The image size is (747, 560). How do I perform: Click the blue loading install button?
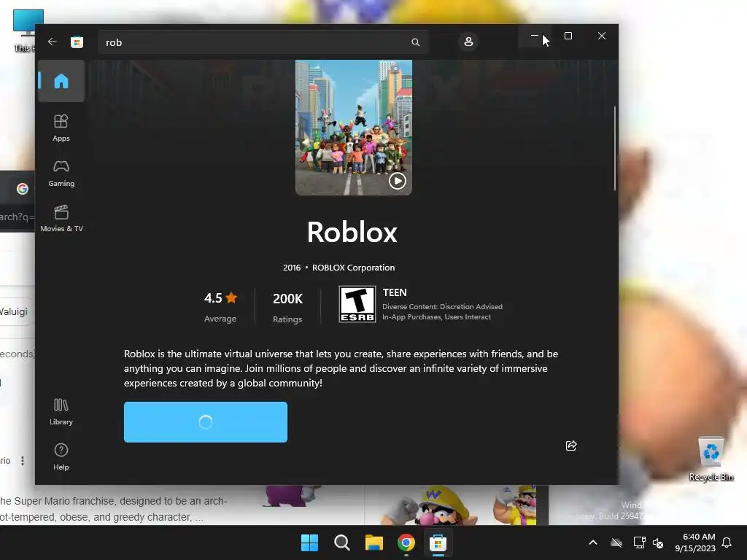pos(205,422)
